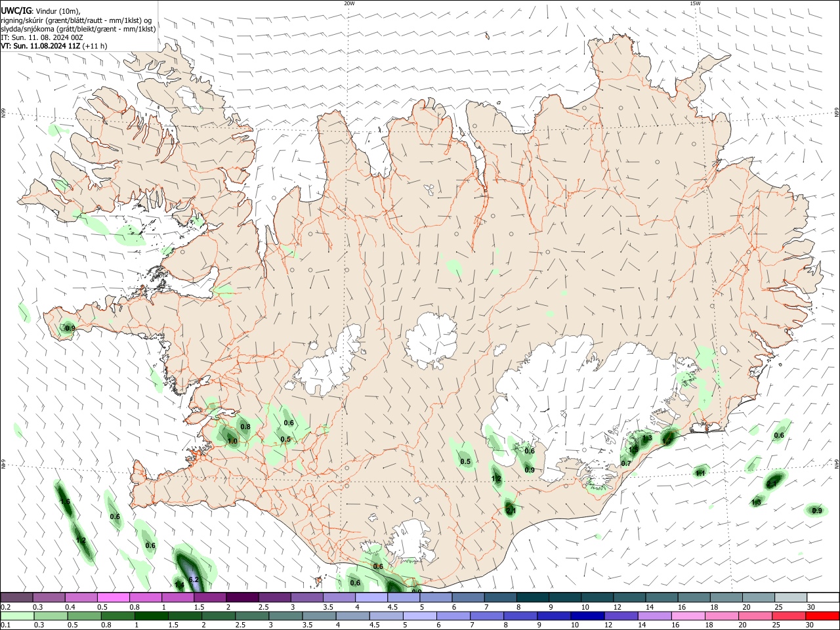Click the '15W' longitude label
The width and height of the screenshot is (840, 630).
pyautogui.click(x=695, y=3)
